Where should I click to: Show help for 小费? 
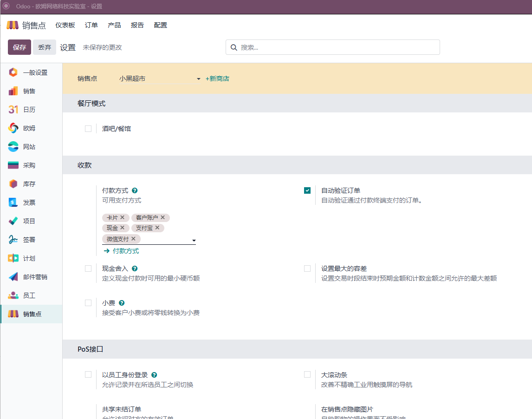[x=122, y=303]
